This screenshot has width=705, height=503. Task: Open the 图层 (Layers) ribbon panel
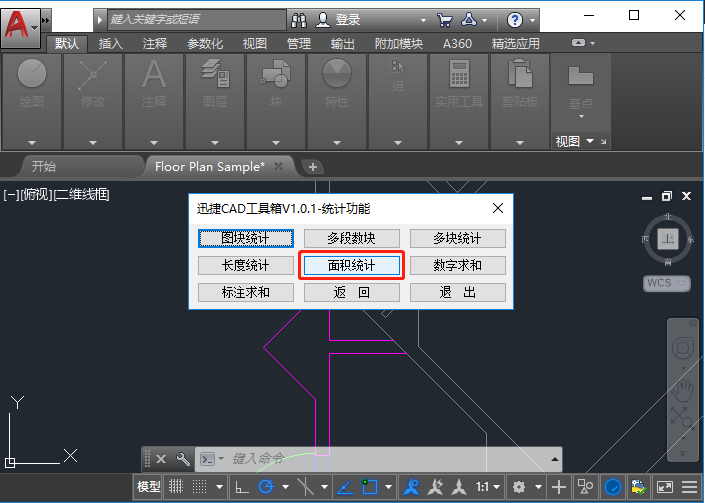coord(215,102)
